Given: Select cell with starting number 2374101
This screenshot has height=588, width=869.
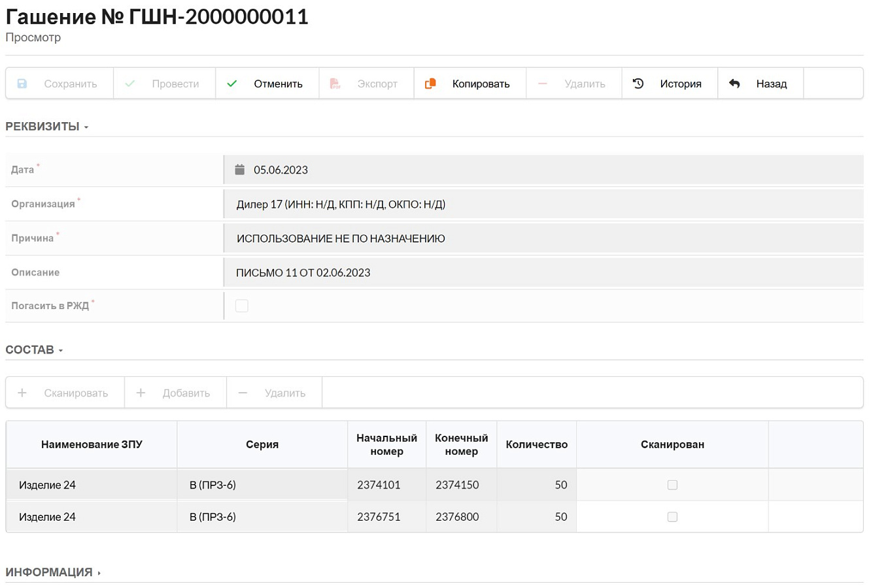Looking at the screenshot, I should (386, 485).
